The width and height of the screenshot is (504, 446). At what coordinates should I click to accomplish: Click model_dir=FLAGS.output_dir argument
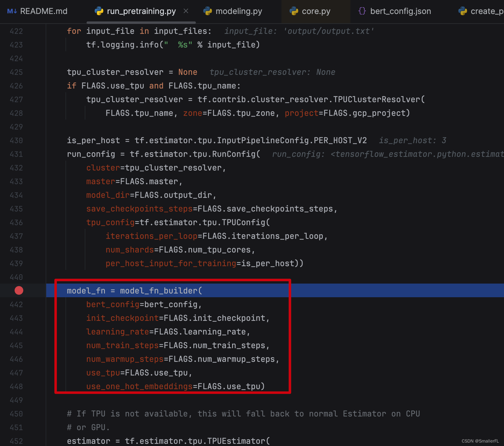click(x=151, y=195)
